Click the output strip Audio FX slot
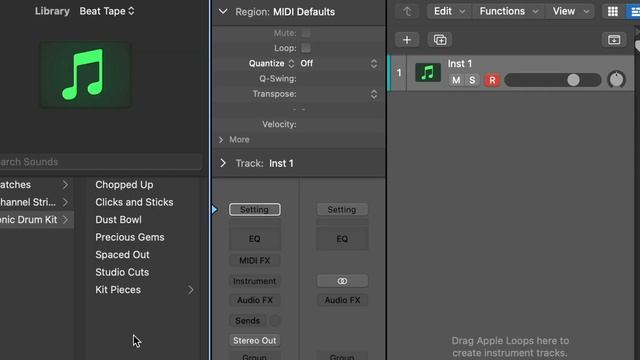The image size is (640, 360). click(x=342, y=300)
